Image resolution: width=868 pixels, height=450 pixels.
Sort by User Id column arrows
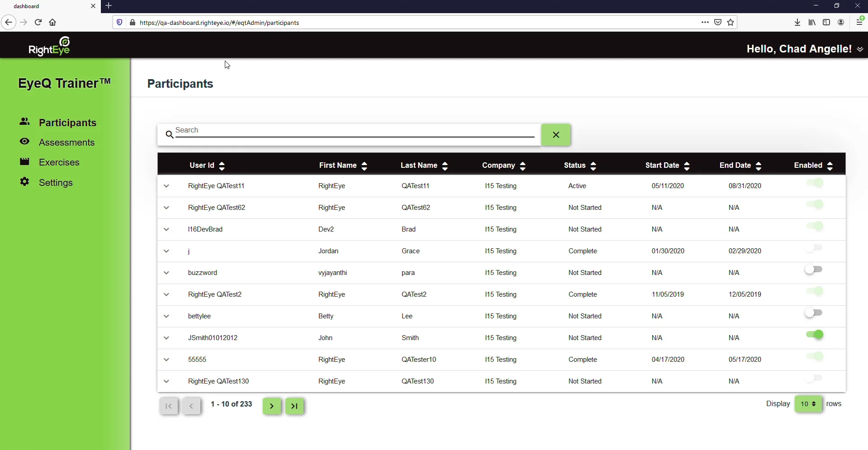pos(222,166)
